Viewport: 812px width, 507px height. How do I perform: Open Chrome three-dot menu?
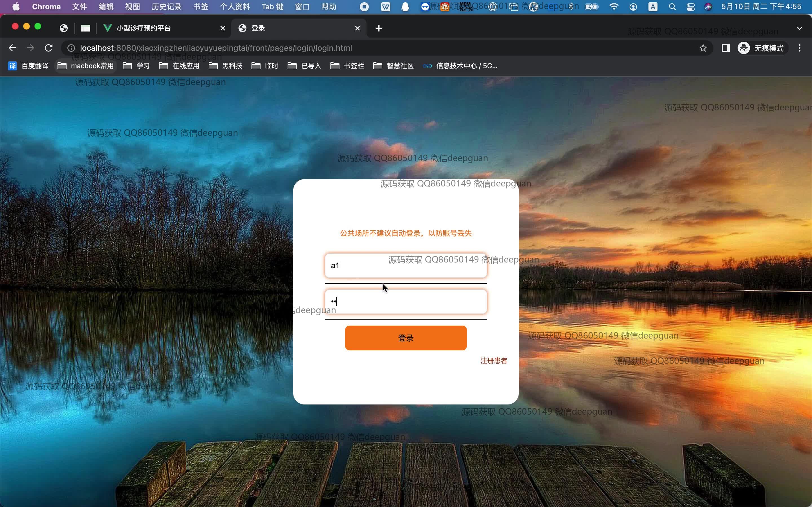[799, 48]
